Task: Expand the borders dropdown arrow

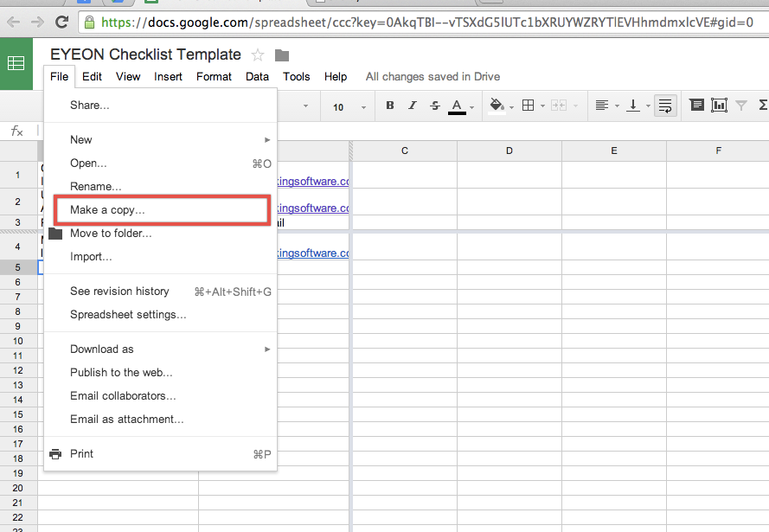Action: (542, 106)
